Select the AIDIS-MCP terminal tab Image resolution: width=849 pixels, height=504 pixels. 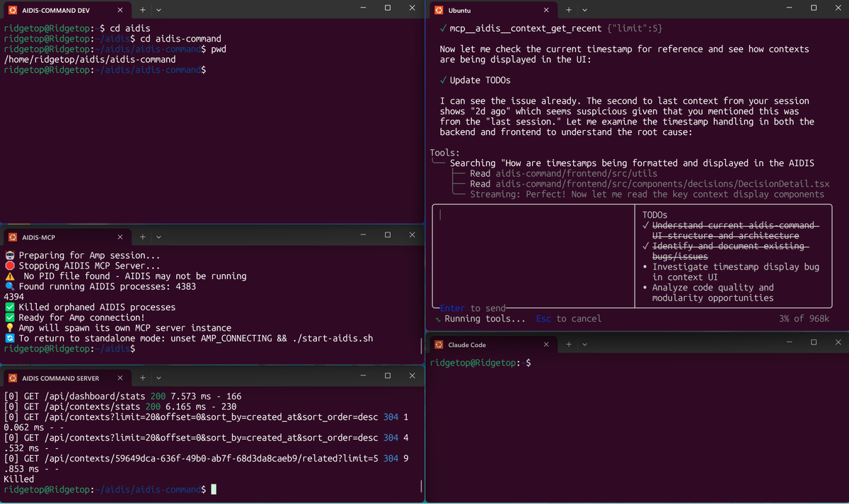[67, 238]
